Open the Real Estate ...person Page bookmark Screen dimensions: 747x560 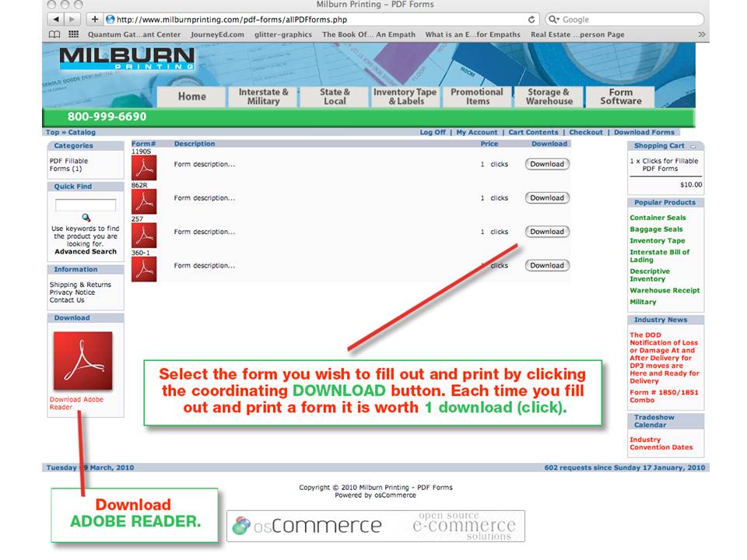(x=577, y=34)
